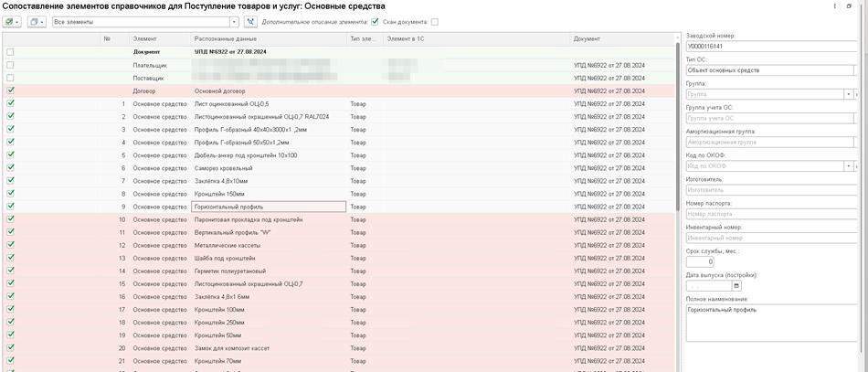Image resolution: width=868 pixels, height=372 pixels.
Task: Select 'Паронитовая прокладка под кронштейн' cell
Action: [x=269, y=219]
